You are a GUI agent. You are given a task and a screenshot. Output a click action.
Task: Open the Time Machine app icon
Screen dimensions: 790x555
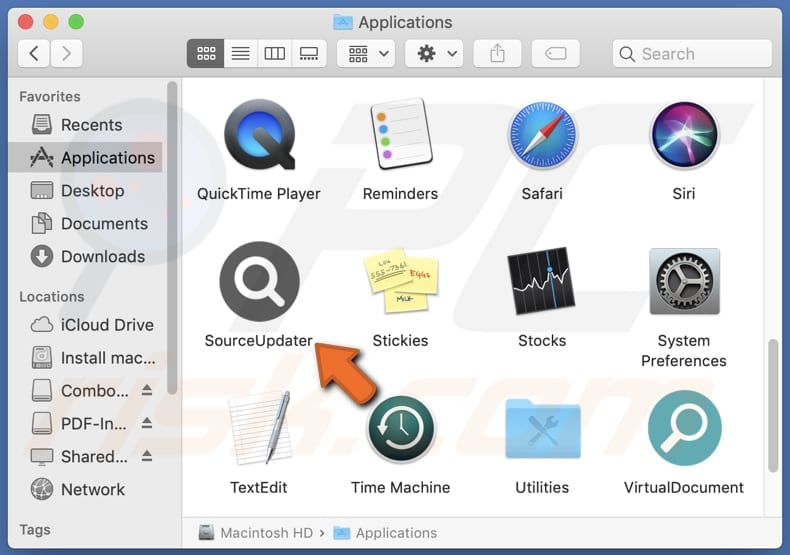pyautogui.click(x=401, y=429)
